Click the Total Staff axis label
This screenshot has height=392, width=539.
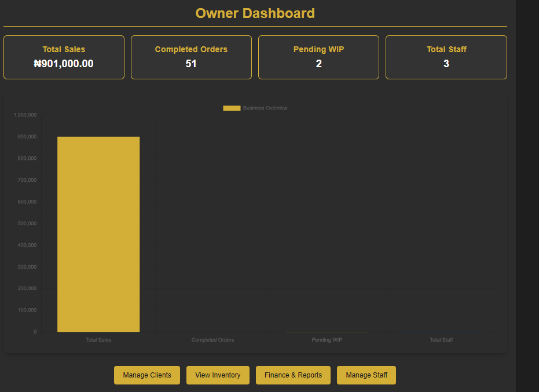[x=441, y=340]
